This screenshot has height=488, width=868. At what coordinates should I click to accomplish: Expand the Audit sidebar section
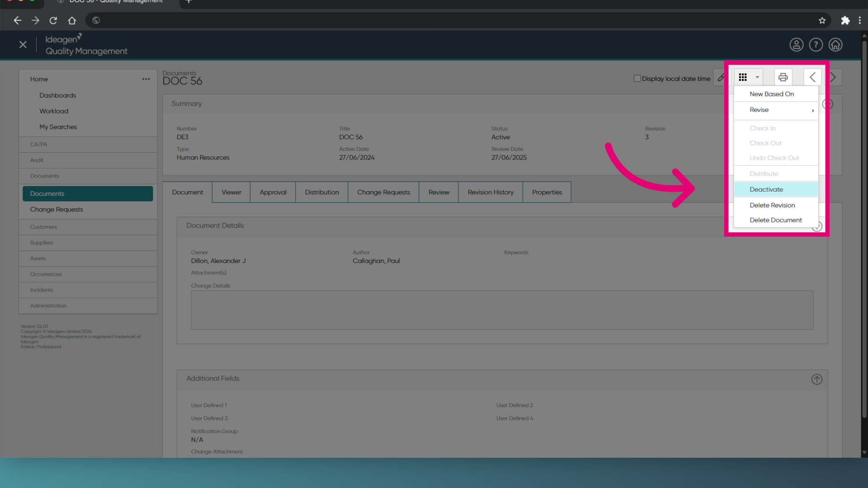pyautogui.click(x=88, y=160)
